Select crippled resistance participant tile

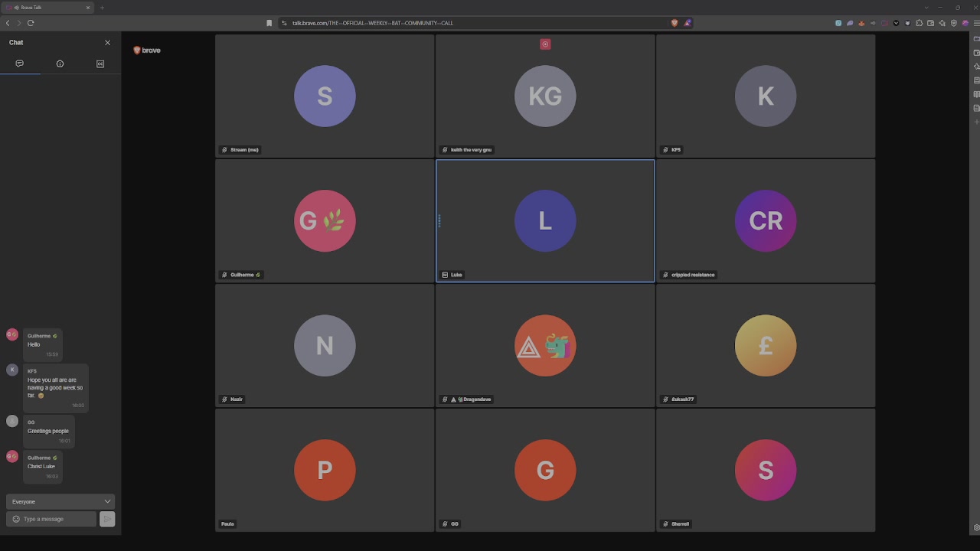click(x=766, y=220)
